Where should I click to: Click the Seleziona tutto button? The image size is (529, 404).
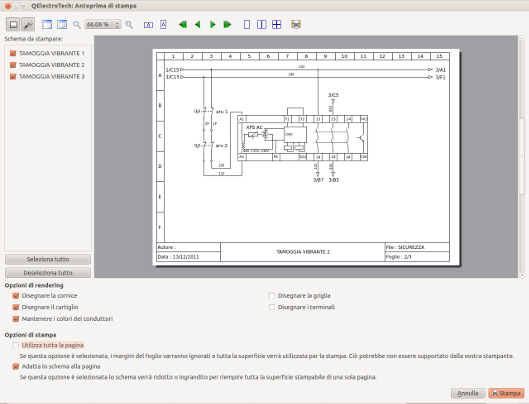[x=48, y=259]
